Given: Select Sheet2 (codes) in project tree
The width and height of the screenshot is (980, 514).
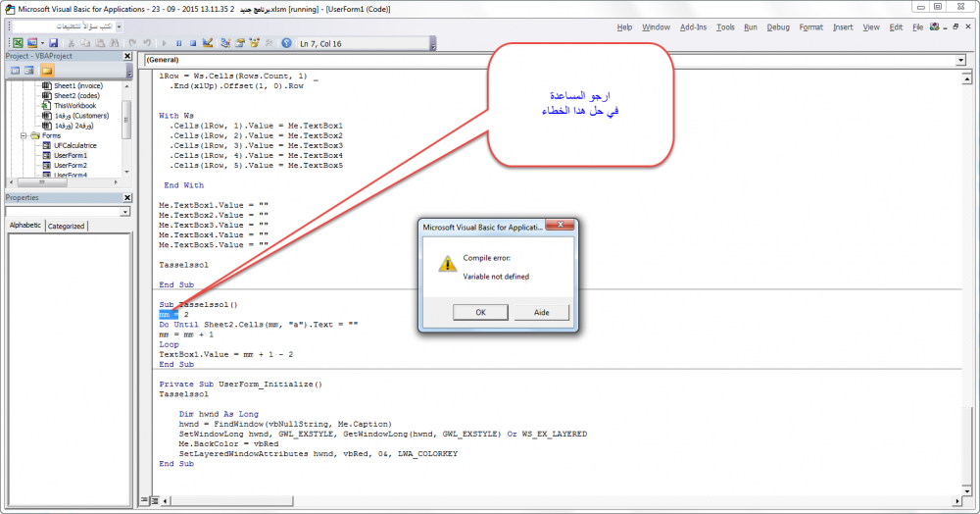Looking at the screenshot, I should coord(76,96).
